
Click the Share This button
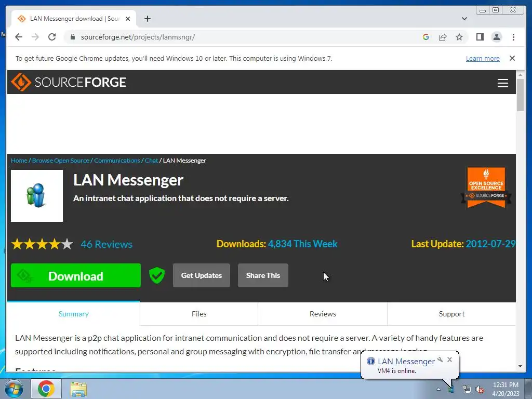263,275
